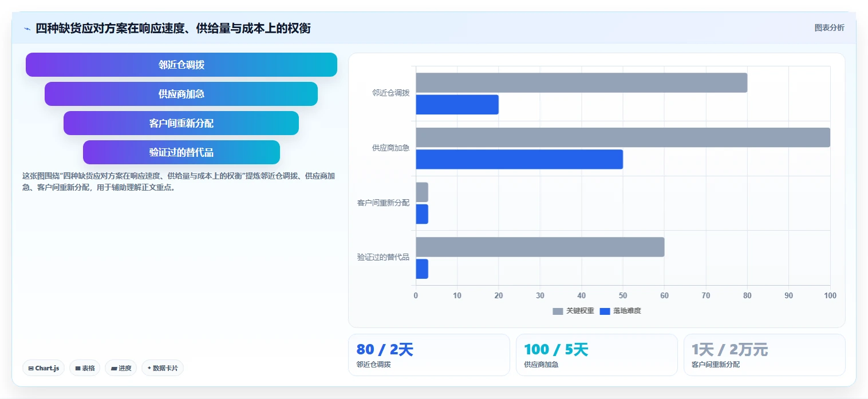This screenshot has height=399, width=868.
Task: Toggle the 落地难度 legend entry
Action: [x=620, y=311]
